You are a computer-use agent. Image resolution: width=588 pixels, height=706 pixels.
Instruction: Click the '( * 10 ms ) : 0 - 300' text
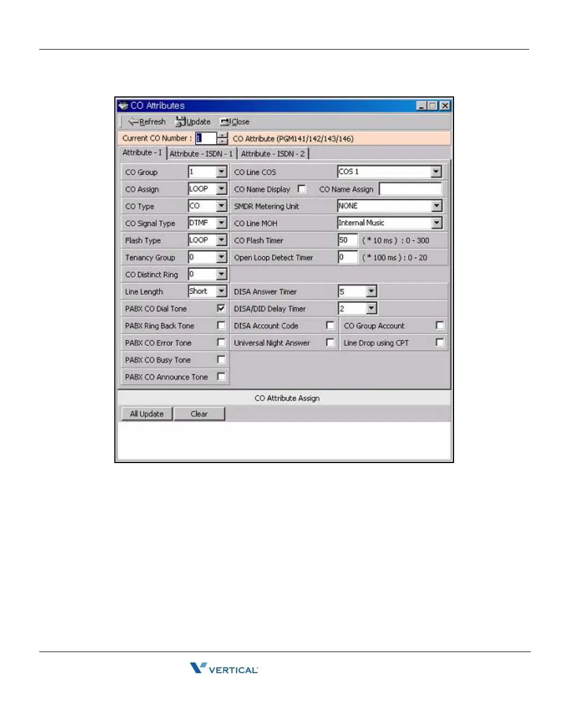click(396, 240)
